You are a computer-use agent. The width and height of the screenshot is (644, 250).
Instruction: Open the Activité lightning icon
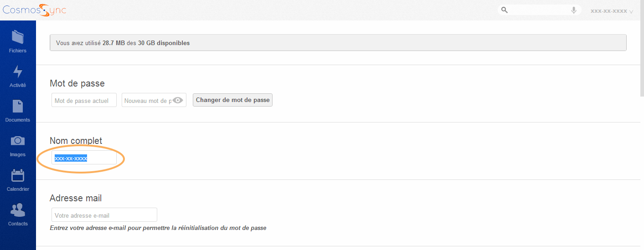pos(18,72)
